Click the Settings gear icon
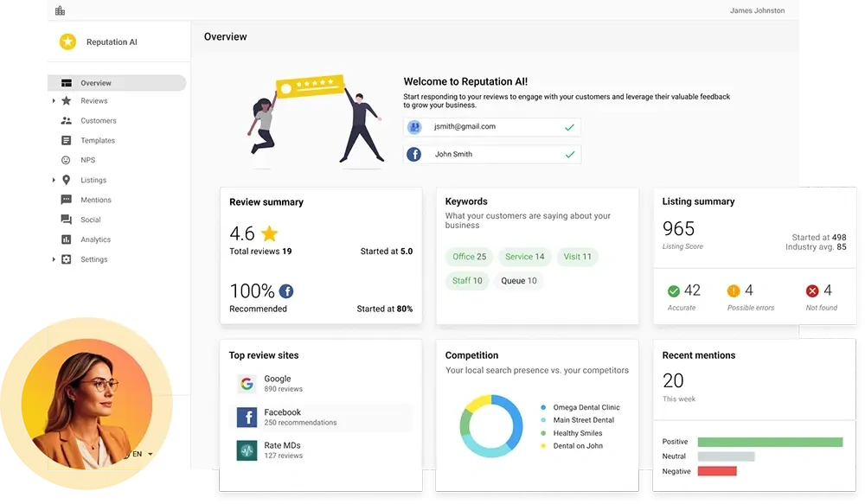865x504 pixels. point(67,259)
